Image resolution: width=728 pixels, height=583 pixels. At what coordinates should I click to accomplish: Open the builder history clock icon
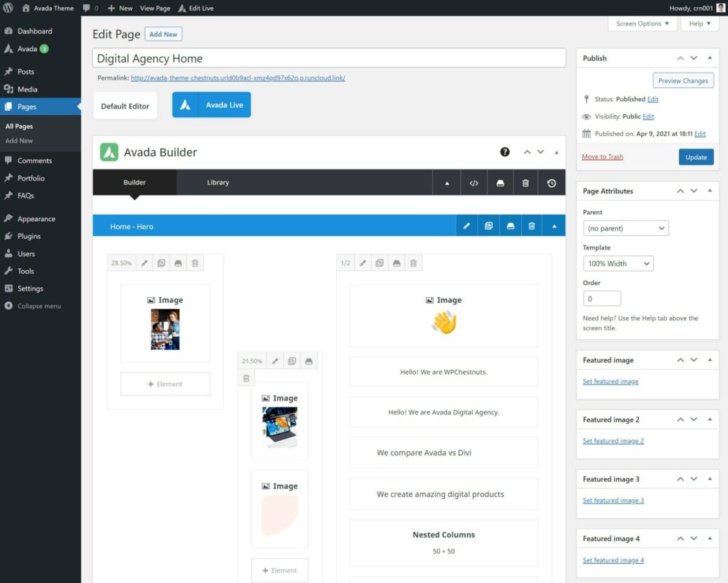pyautogui.click(x=552, y=183)
